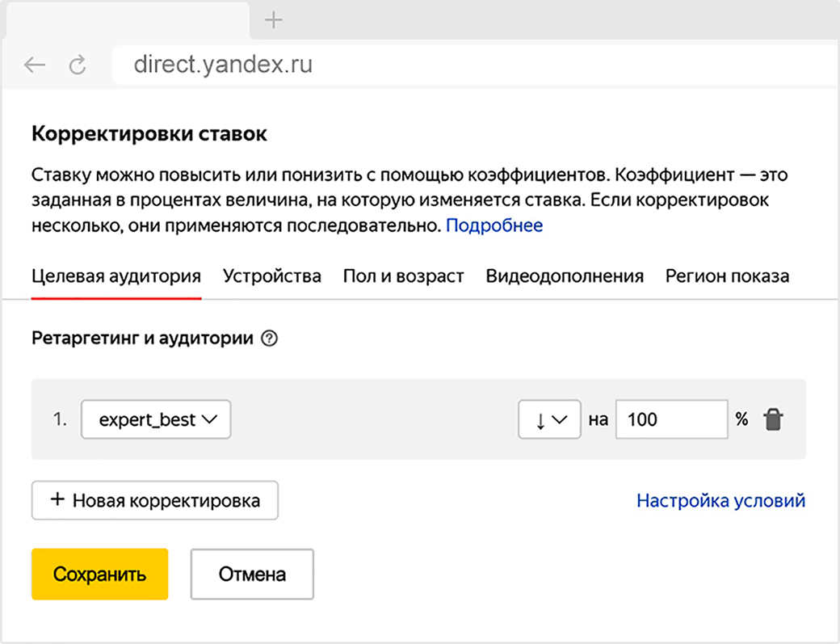This screenshot has width=840, height=644.
Task: Open the Видеодополнения tab
Action: coord(565,276)
